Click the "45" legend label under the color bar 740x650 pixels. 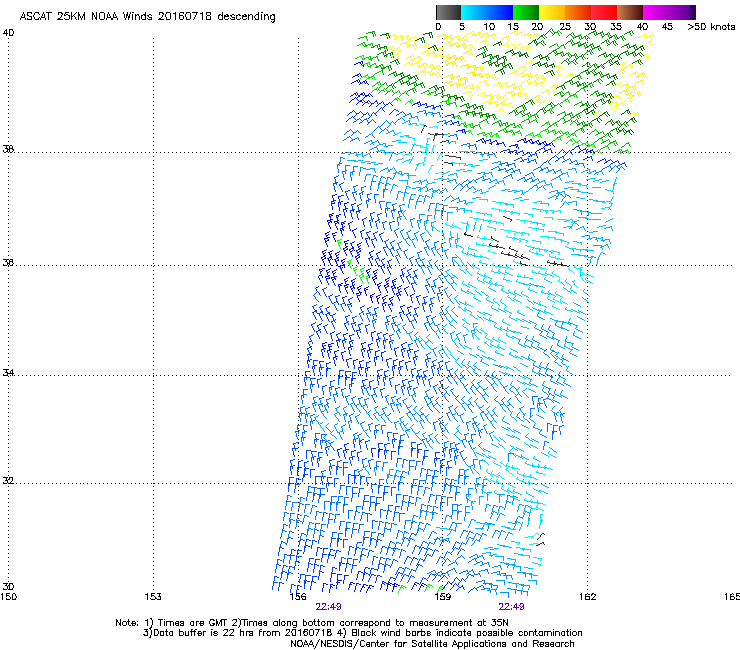click(667, 27)
